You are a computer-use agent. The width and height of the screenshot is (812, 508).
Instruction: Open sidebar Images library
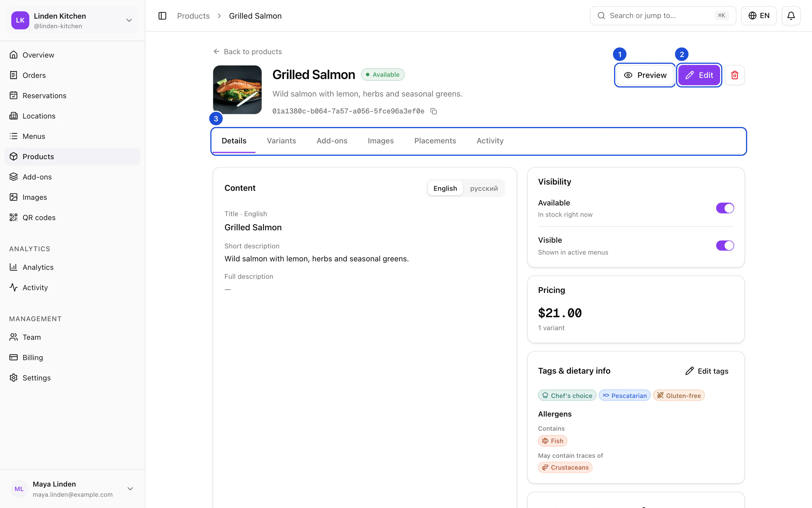coord(72,197)
